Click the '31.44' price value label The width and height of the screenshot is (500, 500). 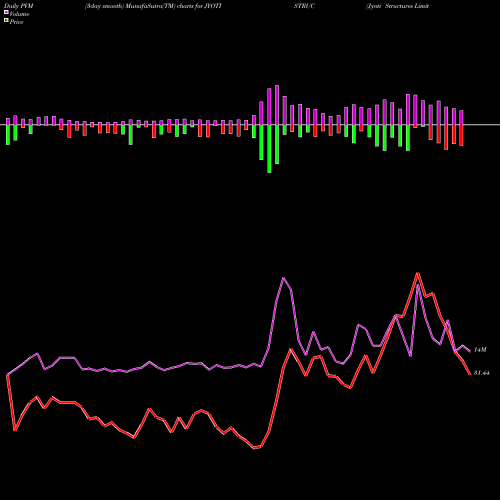(481, 373)
